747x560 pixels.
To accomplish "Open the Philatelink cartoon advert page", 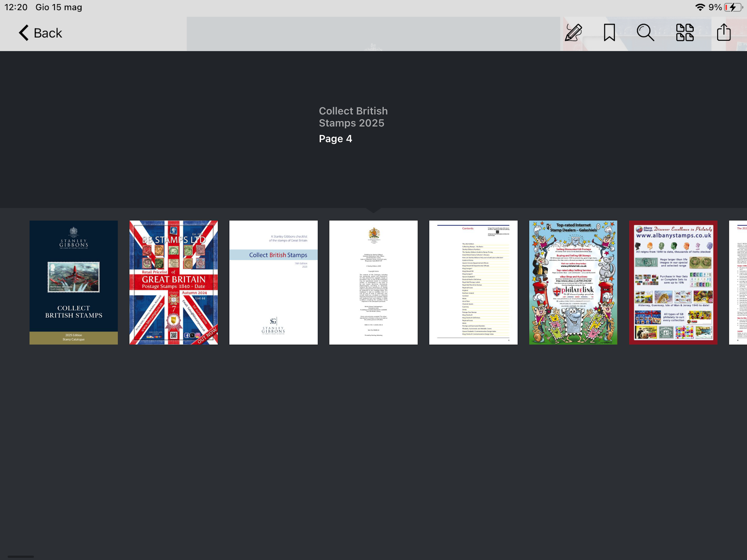I will [x=573, y=282].
